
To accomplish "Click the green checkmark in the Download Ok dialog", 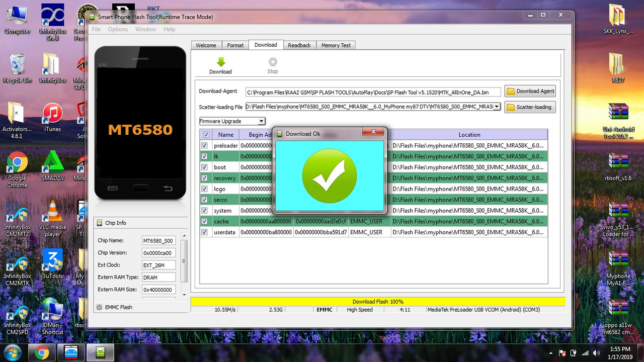I will point(330,175).
